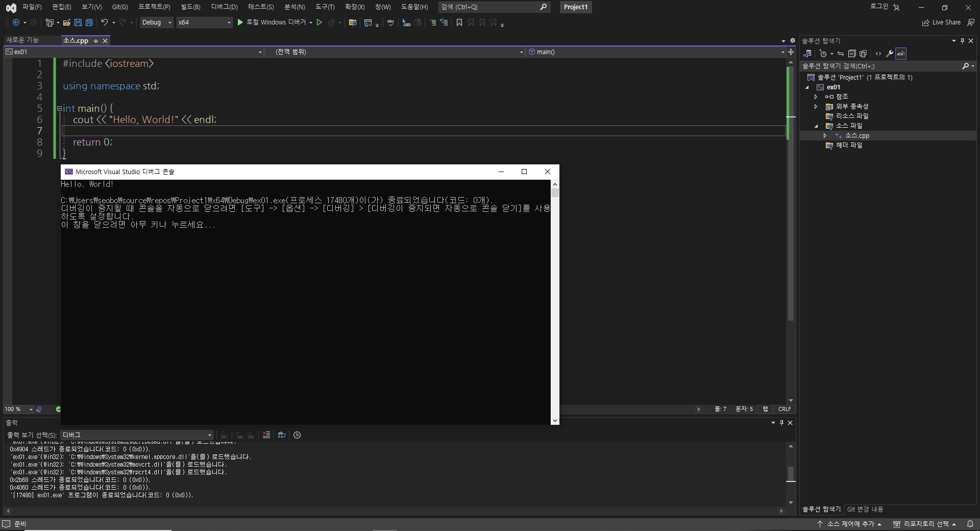Viewport: 980px width, 531px height.
Task: Start without debugging using the outlined play icon
Action: [x=320, y=22]
